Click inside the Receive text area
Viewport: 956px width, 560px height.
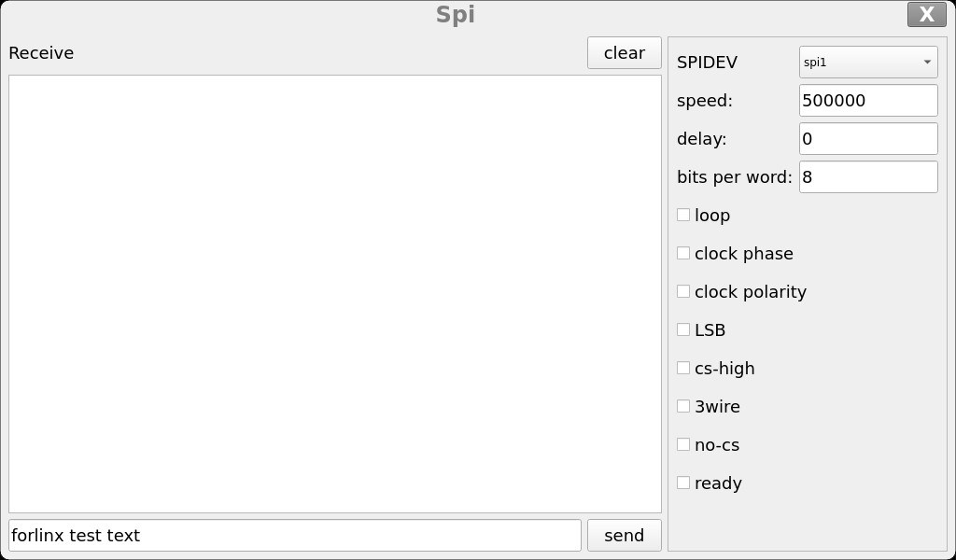coord(334,293)
